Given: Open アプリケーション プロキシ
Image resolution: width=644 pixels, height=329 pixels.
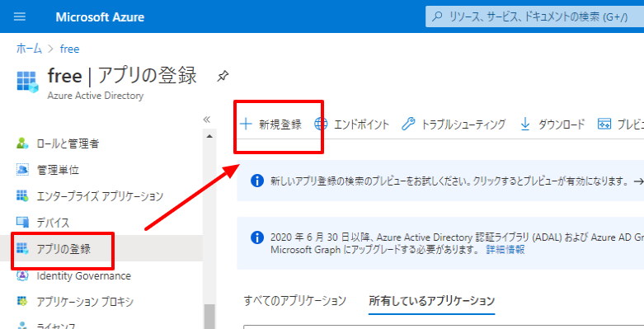Looking at the screenshot, I should pos(85,302).
